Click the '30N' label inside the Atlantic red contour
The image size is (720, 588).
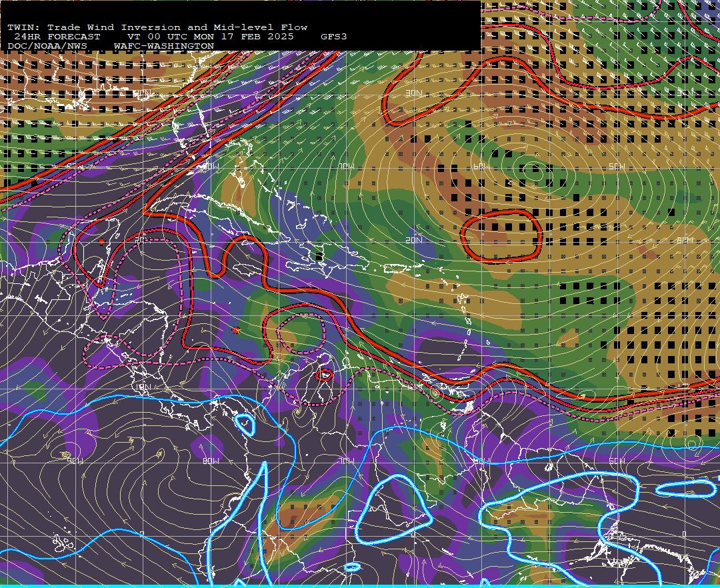click(x=414, y=93)
